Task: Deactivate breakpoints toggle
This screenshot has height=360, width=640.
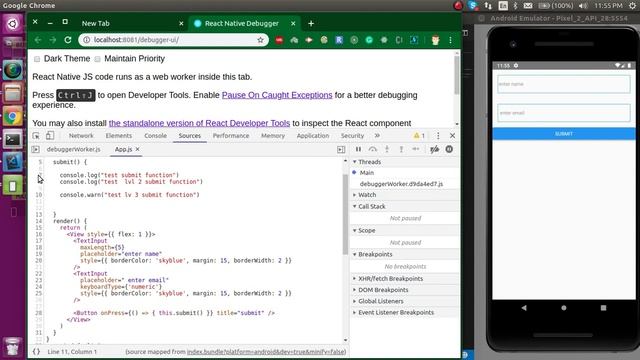Action: tap(435, 149)
